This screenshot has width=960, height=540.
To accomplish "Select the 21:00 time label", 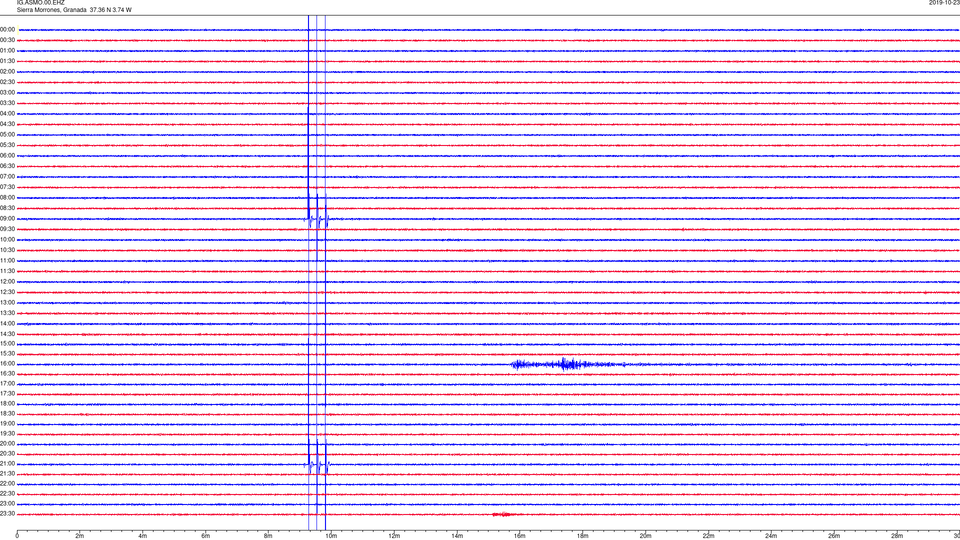I will [7, 463].
